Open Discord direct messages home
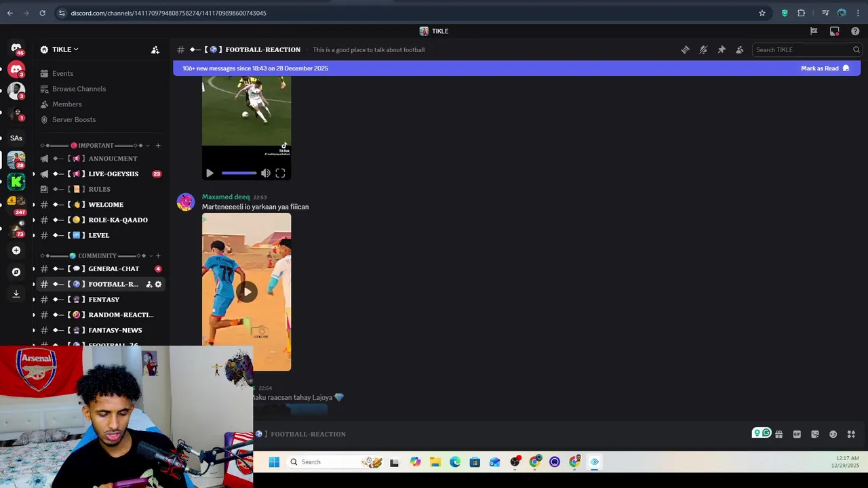The width and height of the screenshot is (868, 488). click(16, 48)
